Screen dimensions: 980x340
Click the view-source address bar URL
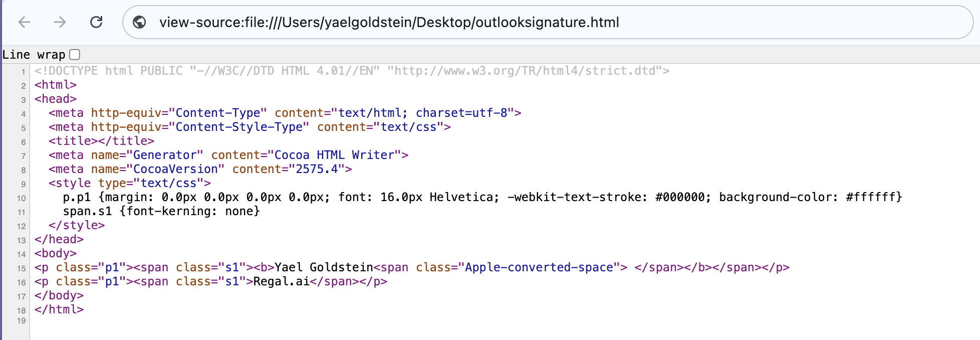click(x=389, y=22)
